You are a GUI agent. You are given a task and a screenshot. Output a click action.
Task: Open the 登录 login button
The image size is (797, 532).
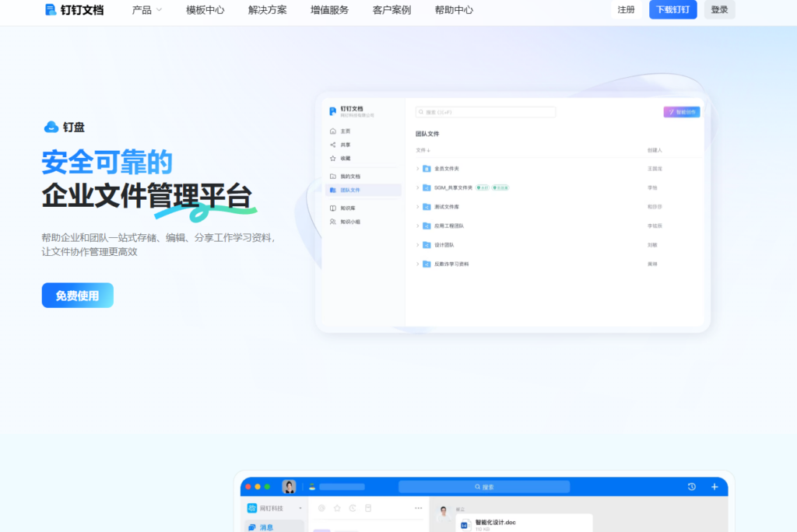[718, 9]
